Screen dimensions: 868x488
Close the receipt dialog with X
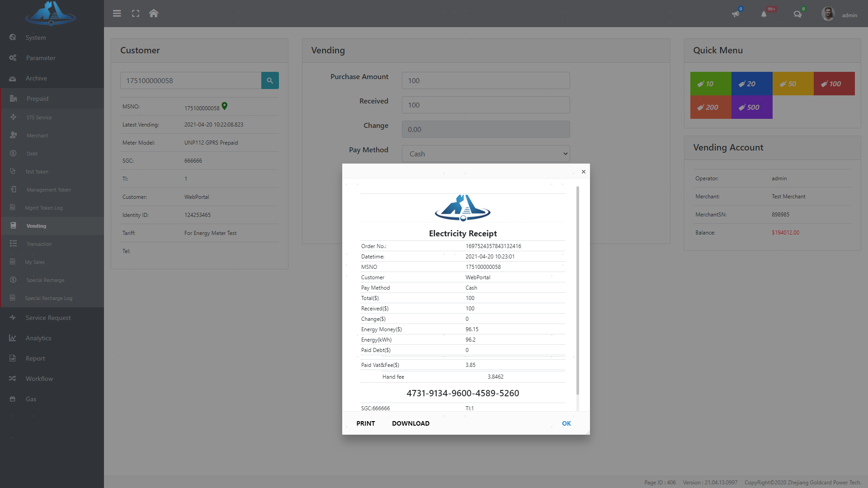click(583, 172)
